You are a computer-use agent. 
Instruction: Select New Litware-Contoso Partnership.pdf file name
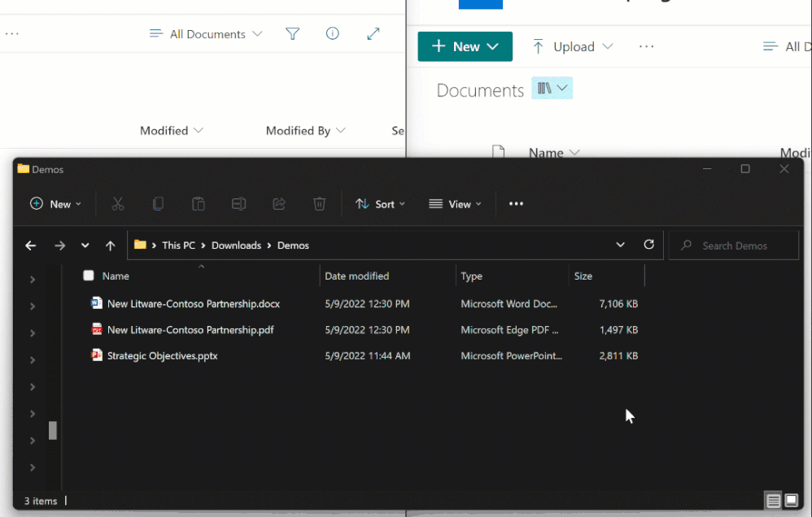(190, 330)
